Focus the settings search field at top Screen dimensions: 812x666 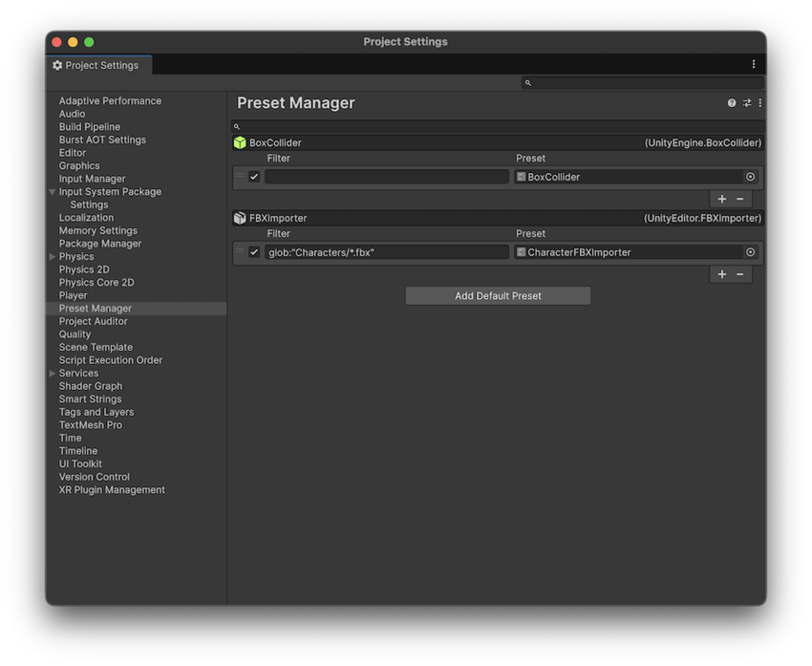click(642, 83)
